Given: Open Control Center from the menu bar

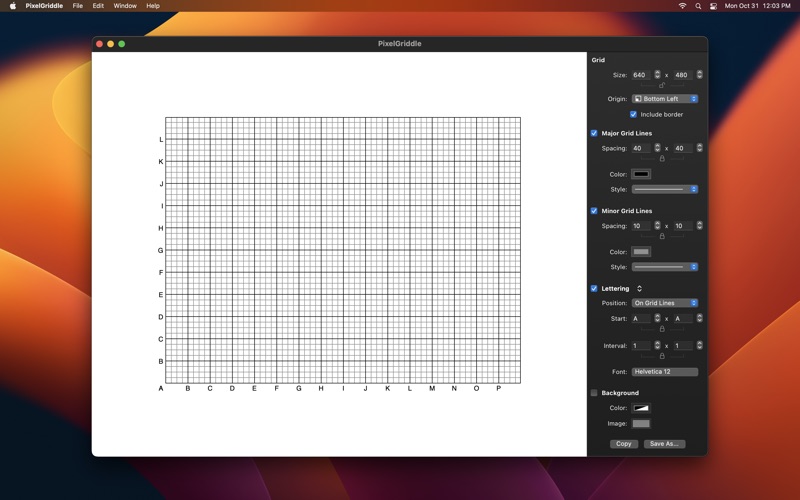Looking at the screenshot, I should [x=714, y=6].
